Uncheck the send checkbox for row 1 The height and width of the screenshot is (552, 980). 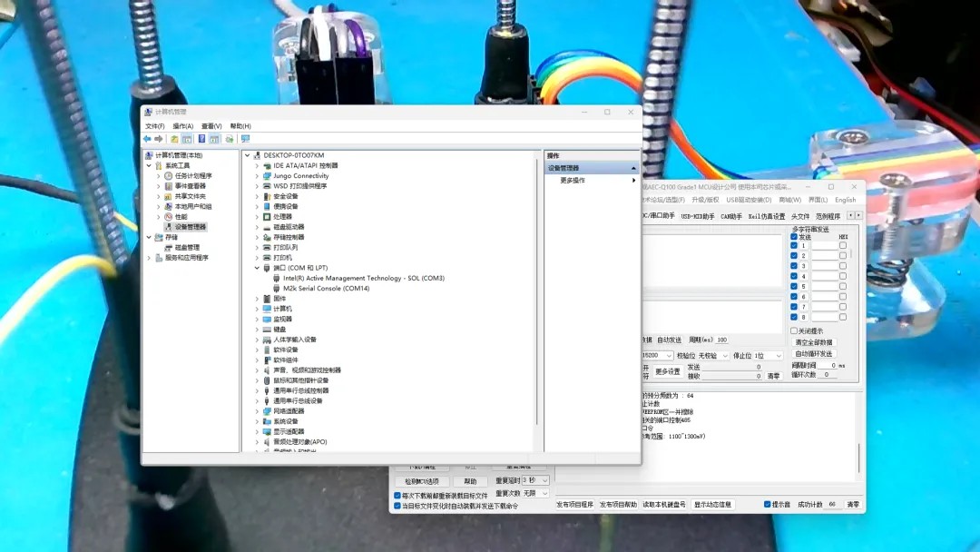click(794, 246)
